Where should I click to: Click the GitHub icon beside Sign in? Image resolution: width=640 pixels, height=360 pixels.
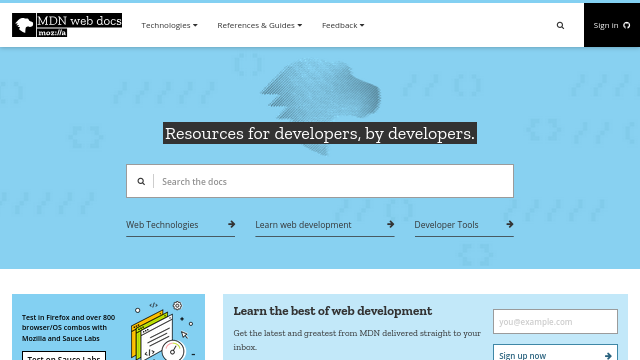[627, 25]
